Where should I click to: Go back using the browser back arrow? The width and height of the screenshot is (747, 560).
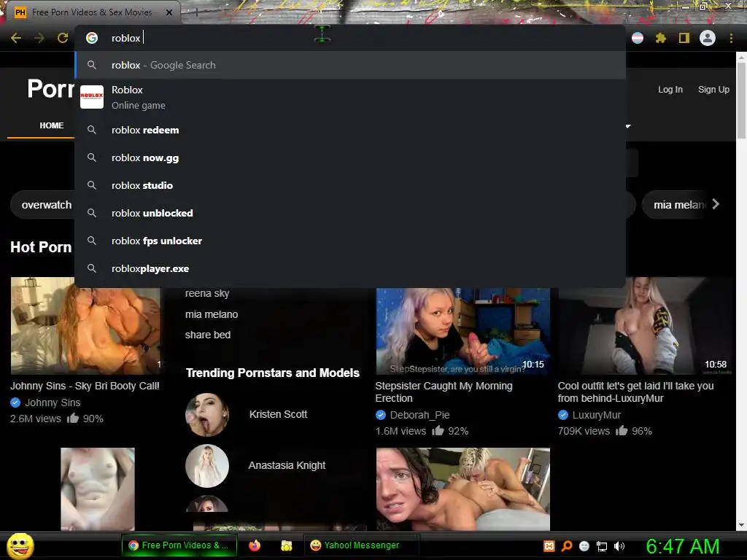pos(16,38)
